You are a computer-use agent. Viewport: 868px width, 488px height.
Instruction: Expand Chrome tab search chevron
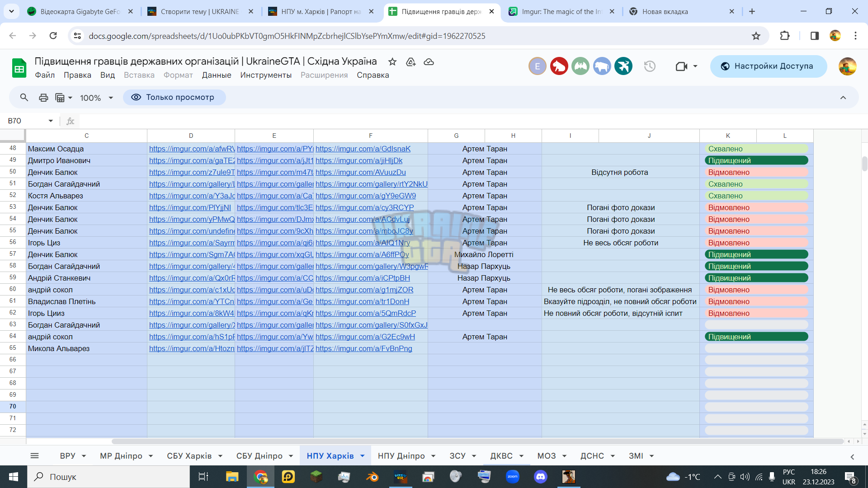tap(11, 11)
